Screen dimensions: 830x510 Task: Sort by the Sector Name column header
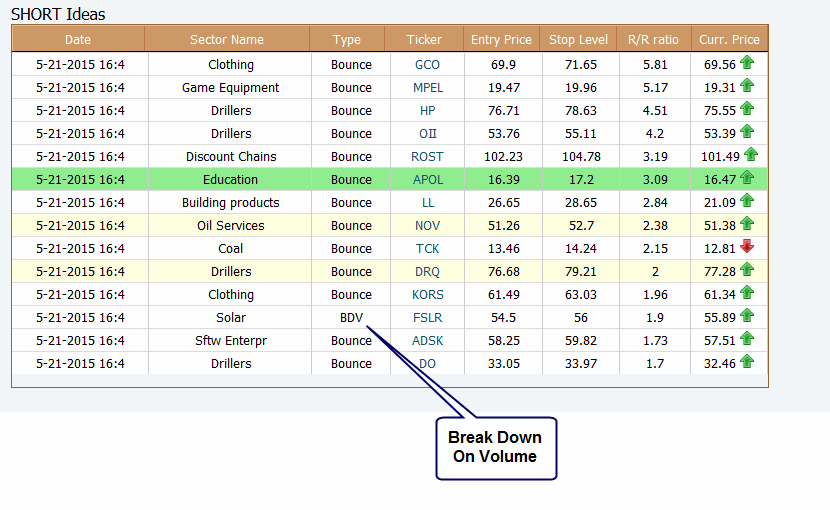coord(227,39)
